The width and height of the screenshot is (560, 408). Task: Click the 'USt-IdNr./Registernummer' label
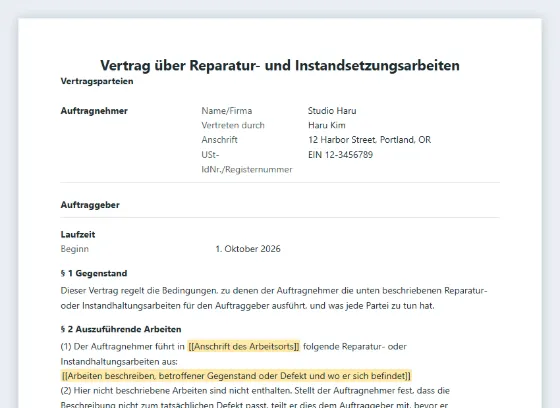(x=247, y=162)
